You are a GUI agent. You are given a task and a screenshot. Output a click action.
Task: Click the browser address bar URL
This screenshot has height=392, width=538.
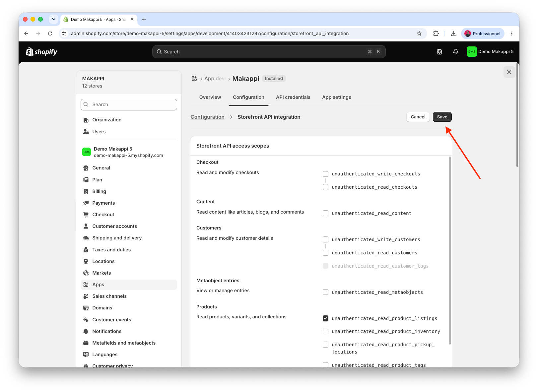coord(210,33)
